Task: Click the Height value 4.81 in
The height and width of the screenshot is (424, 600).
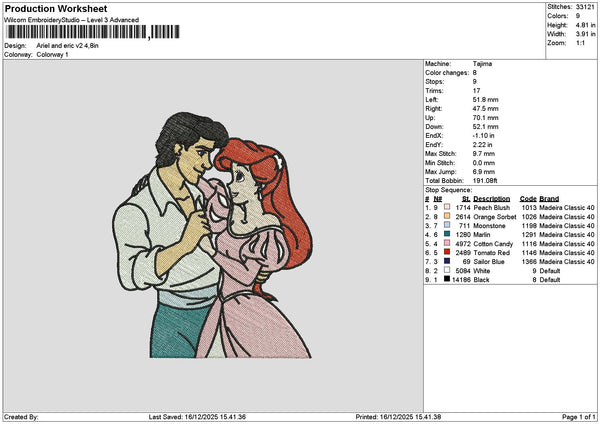Action: pyautogui.click(x=585, y=25)
